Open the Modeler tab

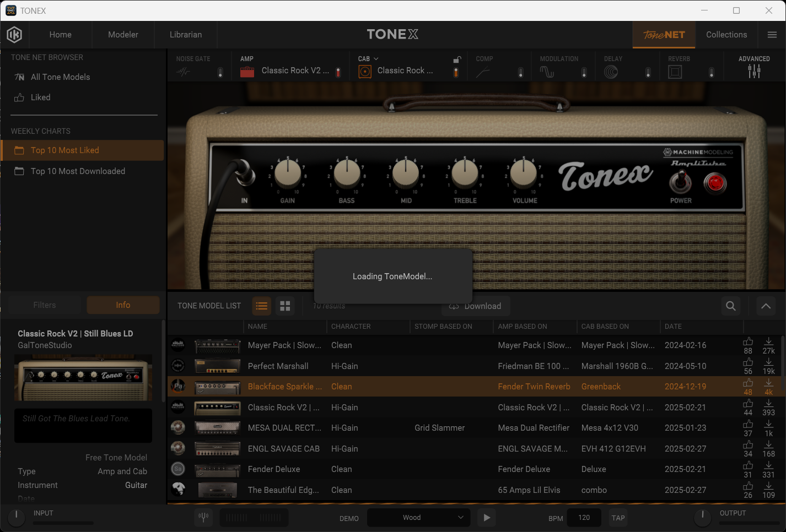point(123,35)
